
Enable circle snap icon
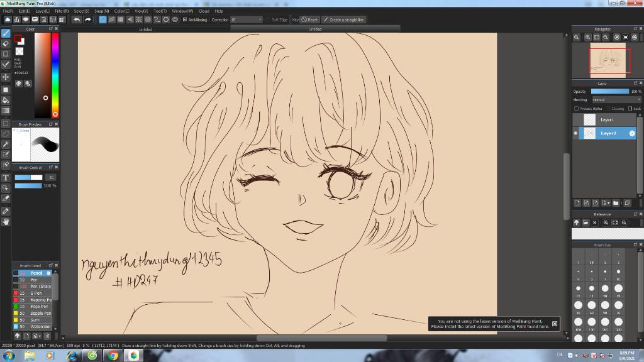(166, 19)
